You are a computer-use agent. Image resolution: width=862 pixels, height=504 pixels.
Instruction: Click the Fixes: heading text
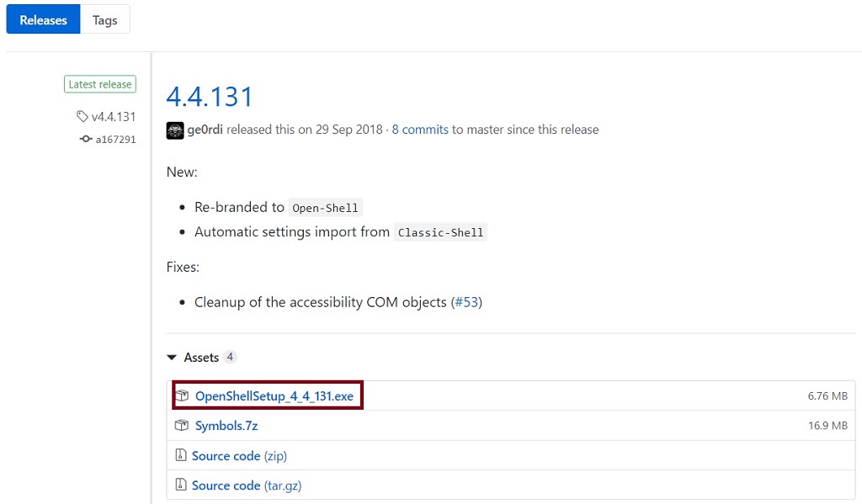183,267
